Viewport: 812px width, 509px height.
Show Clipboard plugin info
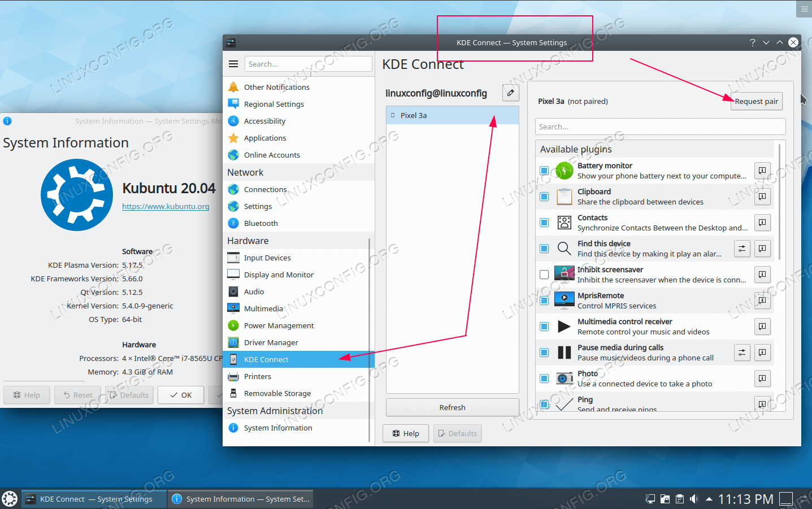pyautogui.click(x=762, y=196)
